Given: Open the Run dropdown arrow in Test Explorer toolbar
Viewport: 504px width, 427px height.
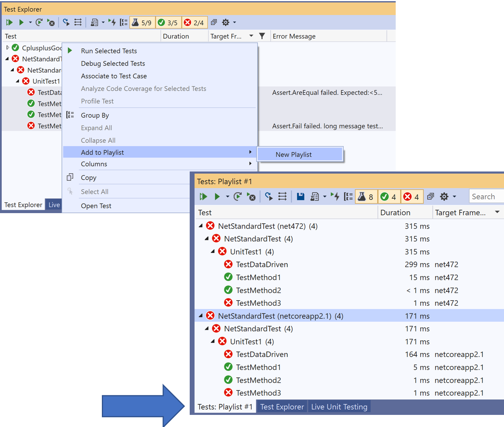Looking at the screenshot, I should pos(30,23).
